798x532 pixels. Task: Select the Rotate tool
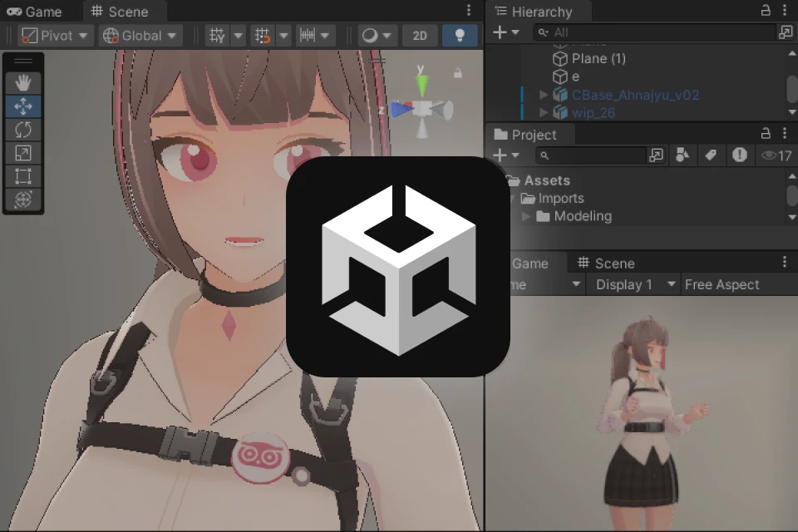(x=23, y=130)
